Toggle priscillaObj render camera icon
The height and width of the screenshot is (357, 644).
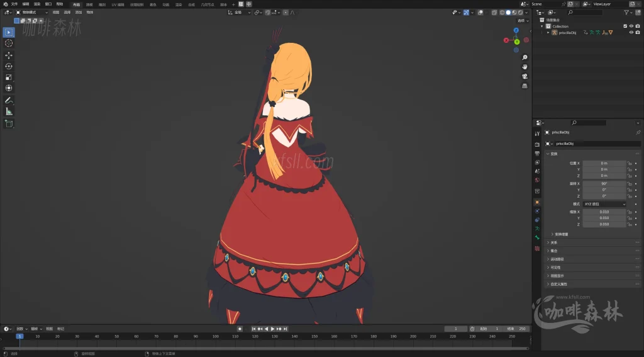point(638,33)
